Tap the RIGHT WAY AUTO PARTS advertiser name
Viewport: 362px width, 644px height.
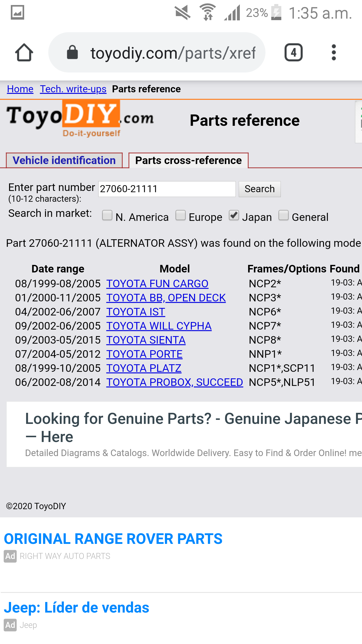pyautogui.click(x=65, y=556)
